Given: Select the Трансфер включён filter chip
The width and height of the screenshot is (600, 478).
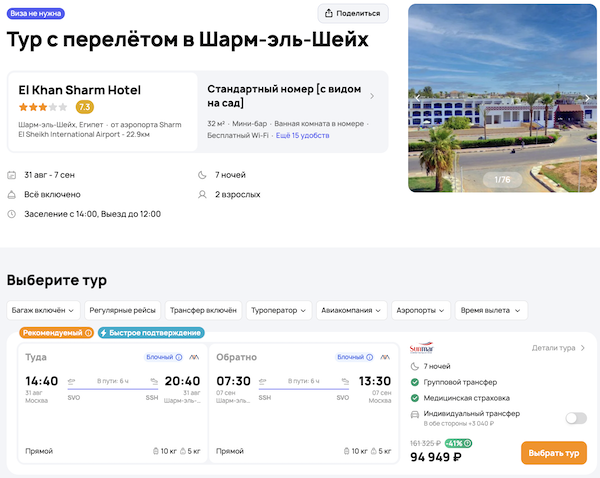Looking at the screenshot, I should click(202, 310).
